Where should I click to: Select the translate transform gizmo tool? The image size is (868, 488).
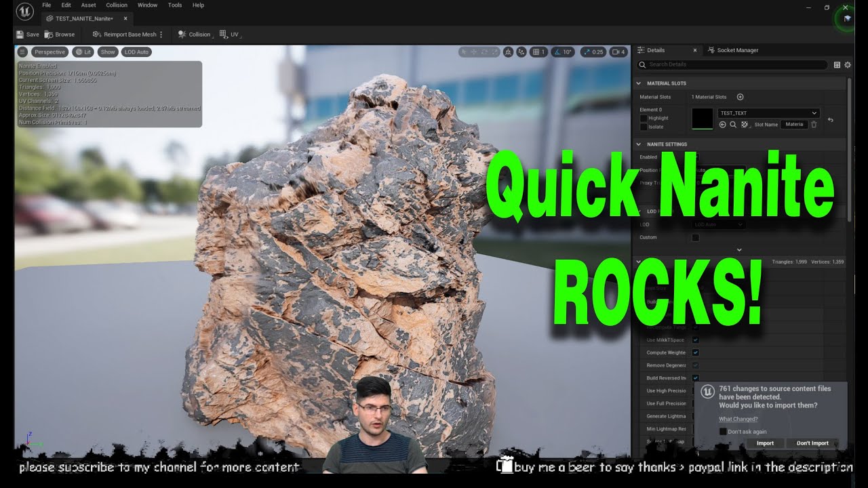(x=474, y=52)
